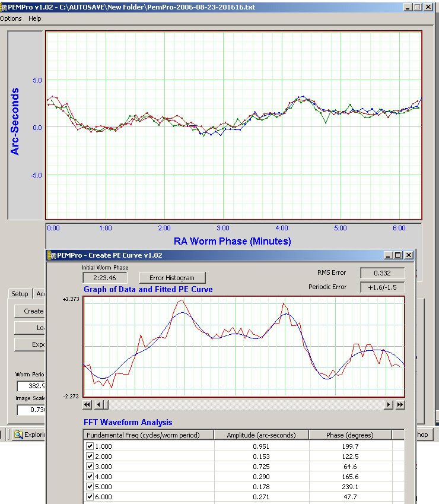
Task: Open the Help menu
Action: click(34, 18)
